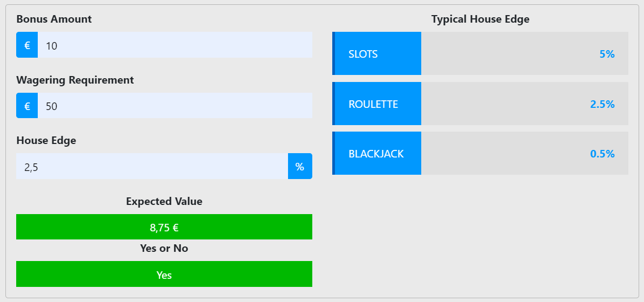The height and width of the screenshot is (302, 644).
Task: Click the green Expected Value result bar
Action: pyautogui.click(x=165, y=227)
